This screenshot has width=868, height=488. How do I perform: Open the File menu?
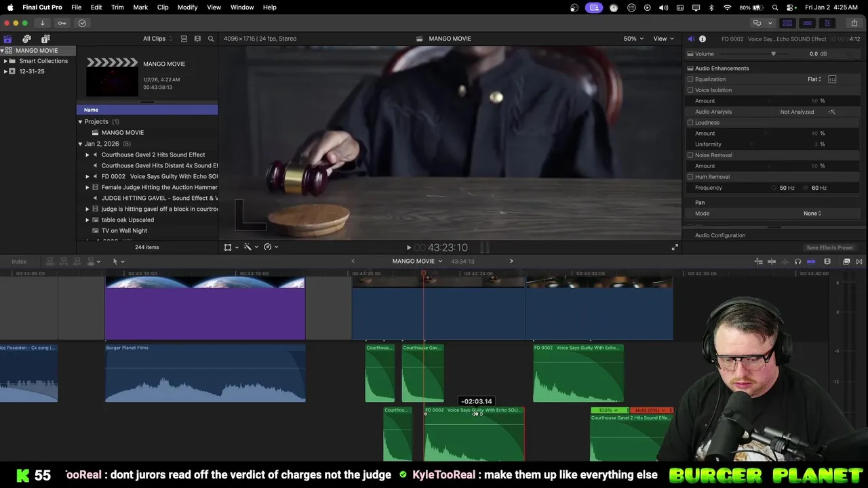[77, 7]
